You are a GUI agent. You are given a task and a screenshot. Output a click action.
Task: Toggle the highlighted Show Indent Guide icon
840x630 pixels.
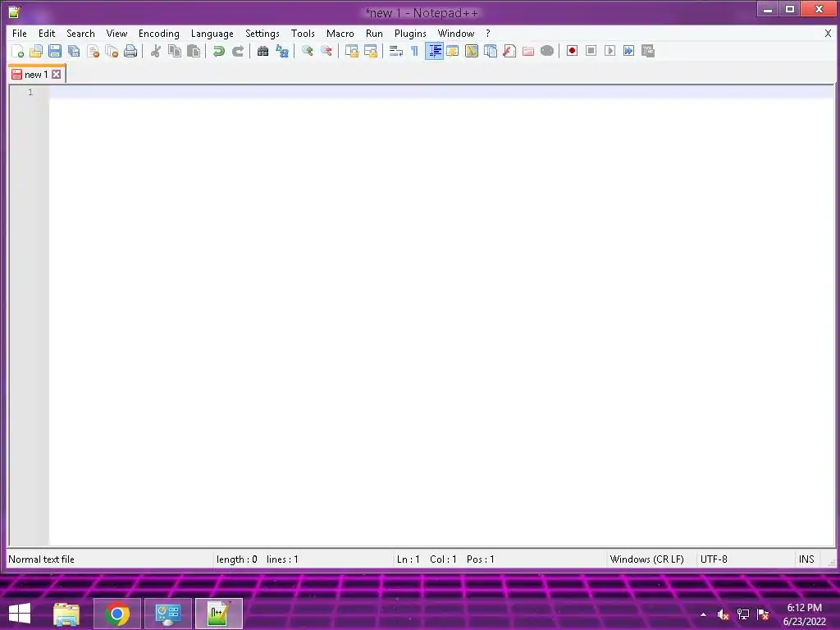tap(434, 51)
